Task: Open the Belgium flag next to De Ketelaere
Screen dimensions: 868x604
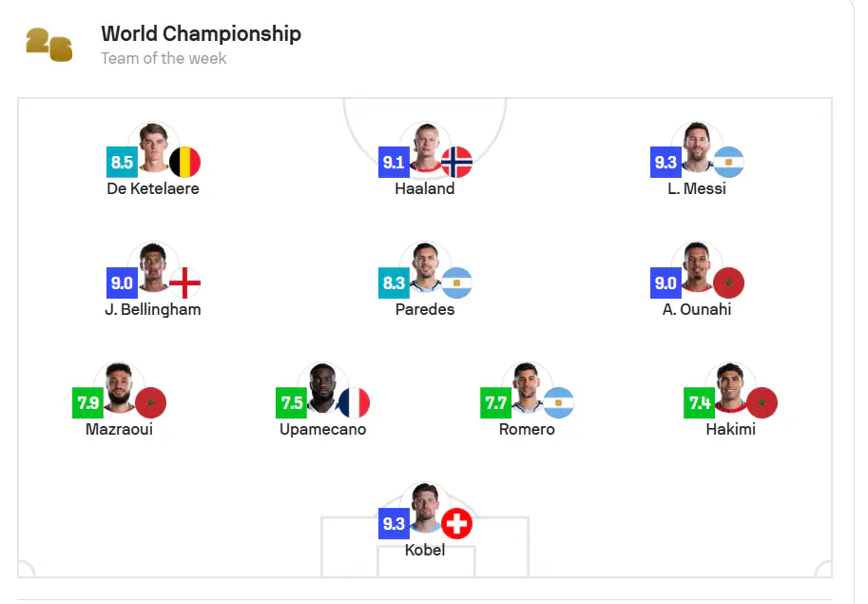Action: pos(184,163)
